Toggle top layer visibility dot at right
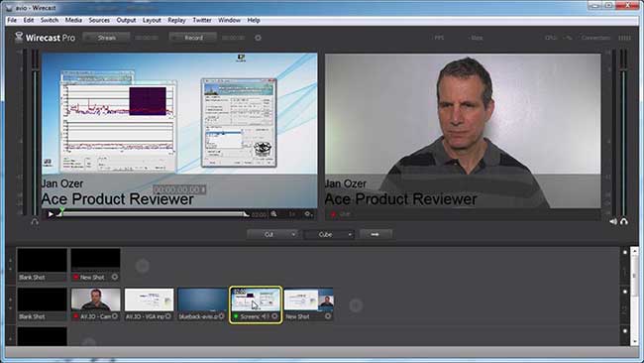Viewport: 644px width, 363px height. click(x=625, y=252)
